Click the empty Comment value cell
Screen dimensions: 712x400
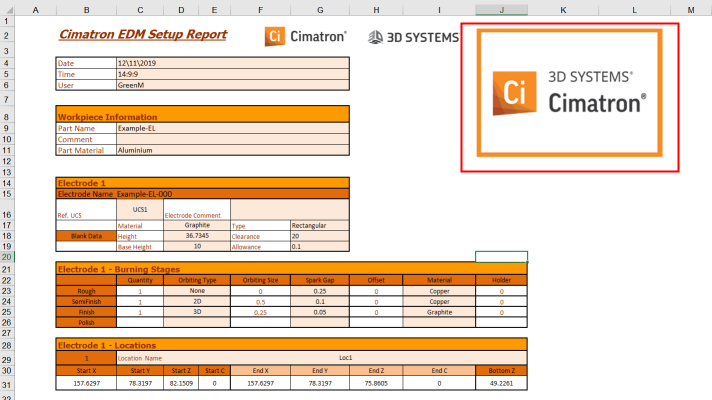(233, 139)
